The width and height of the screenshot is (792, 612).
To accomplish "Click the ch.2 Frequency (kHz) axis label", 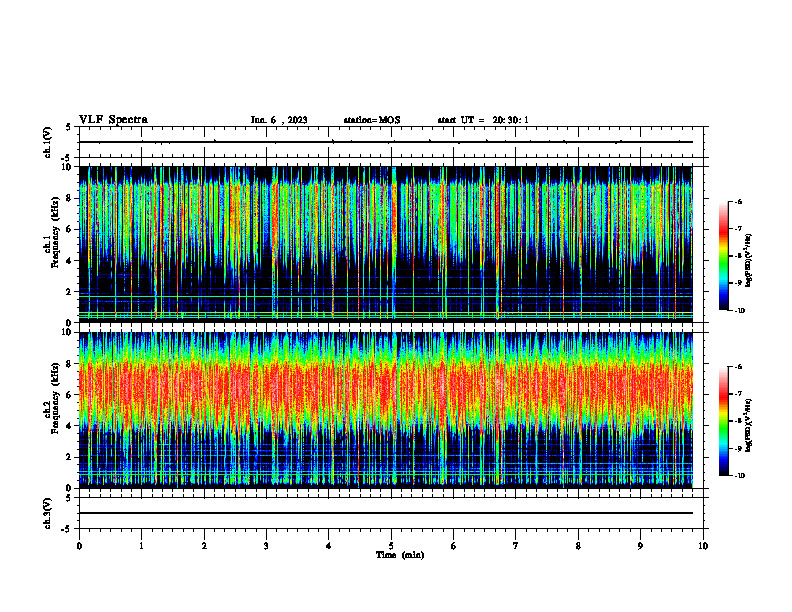I will (x=52, y=398).
